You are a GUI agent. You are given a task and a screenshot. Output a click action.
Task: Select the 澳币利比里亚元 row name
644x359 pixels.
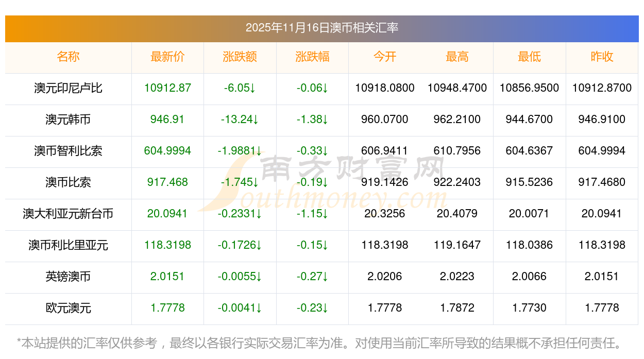[68, 245]
